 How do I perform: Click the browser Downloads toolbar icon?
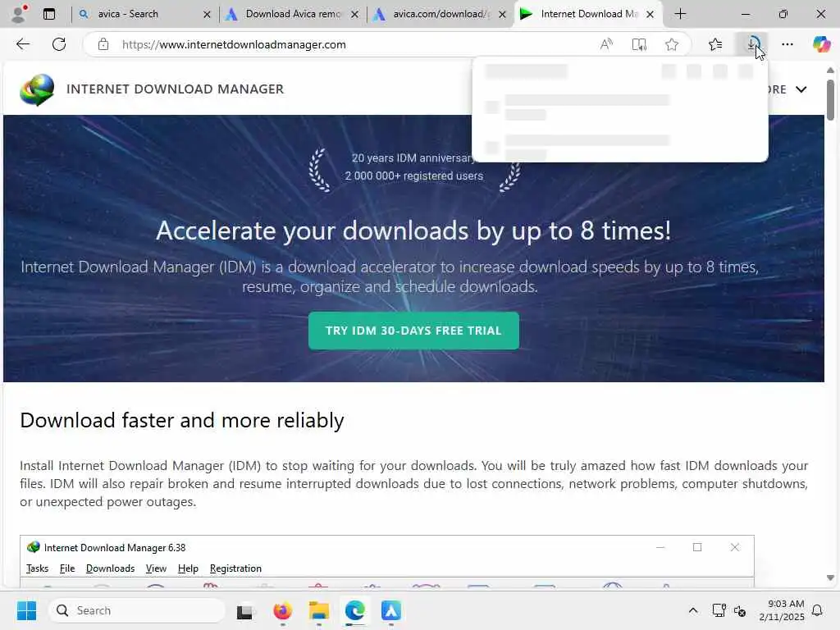coord(753,44)
